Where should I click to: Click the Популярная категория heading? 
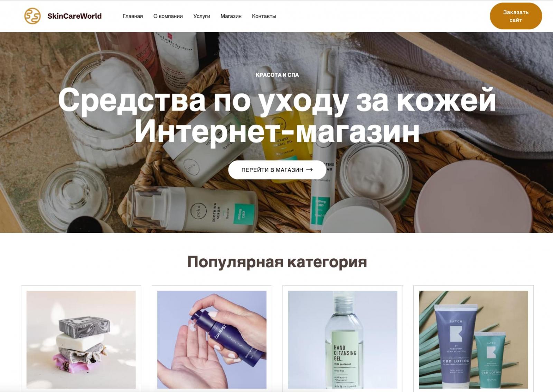point(277,262)
